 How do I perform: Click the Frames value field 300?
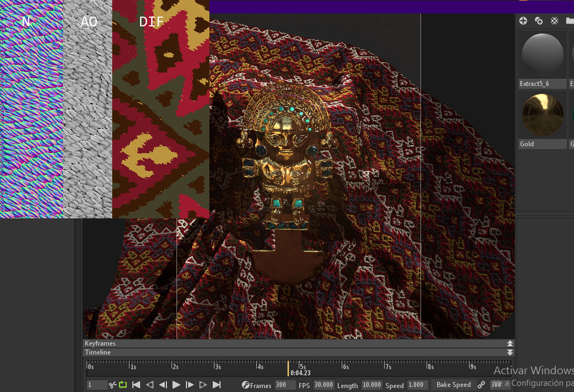285,385
